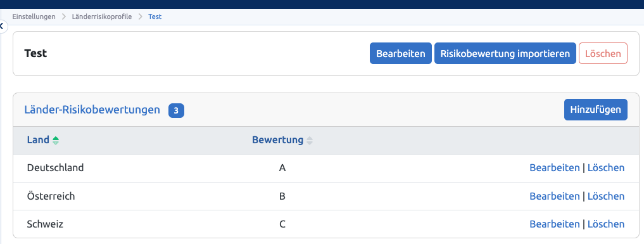
Task: Click the Länder-Risikobewertungen section heading
Action: pyautogui.click(x=92, y=110)
